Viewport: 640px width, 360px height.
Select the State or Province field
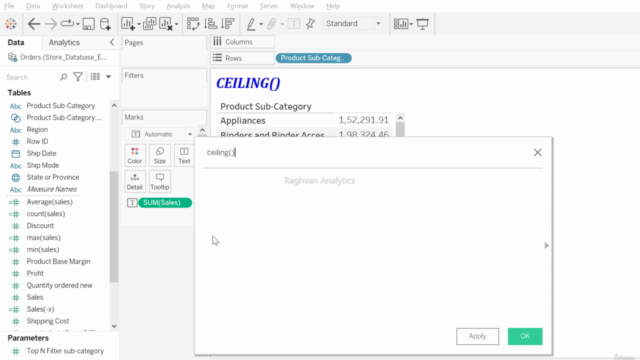click(53, 177)
